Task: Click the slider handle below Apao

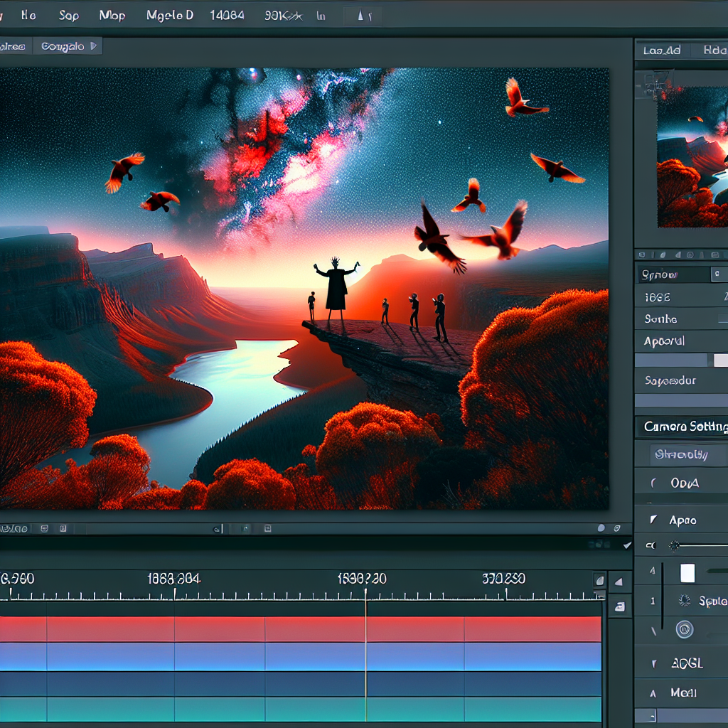Action: (675, 546)
